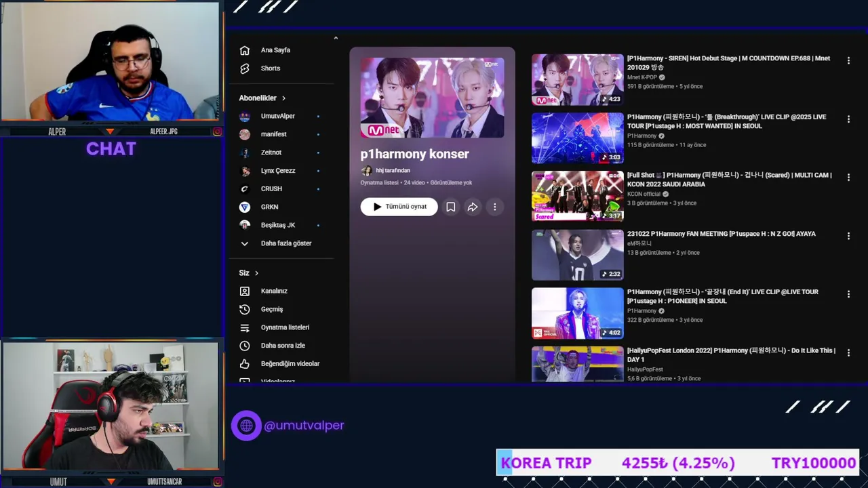The height and width of the screenshot is (488, 868).
Task: Open video title '231022 P1Harmony FAN MEETING'
Action: 722,234
